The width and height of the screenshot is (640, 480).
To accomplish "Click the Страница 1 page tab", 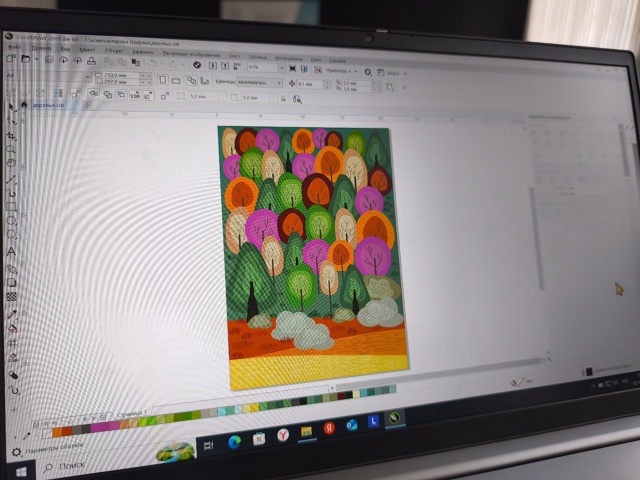I will 131,411.
